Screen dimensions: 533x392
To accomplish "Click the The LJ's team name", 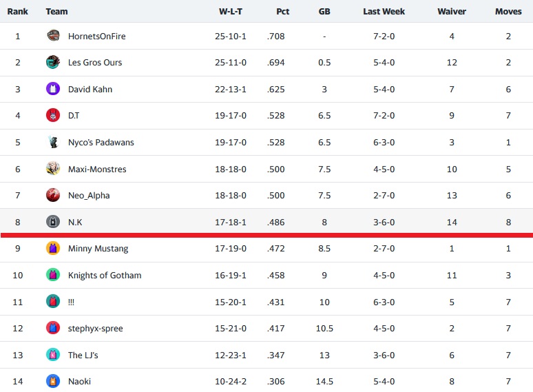I will (x=83, y=355).
